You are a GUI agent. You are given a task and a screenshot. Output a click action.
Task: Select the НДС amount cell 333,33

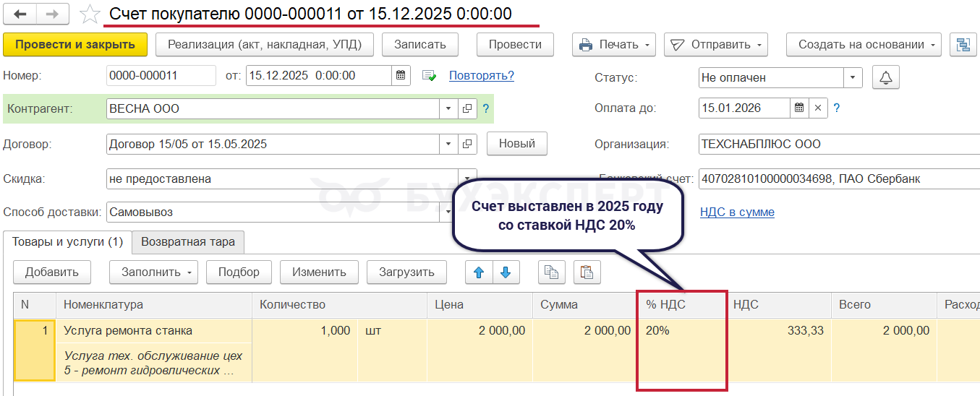click(778, 331)
